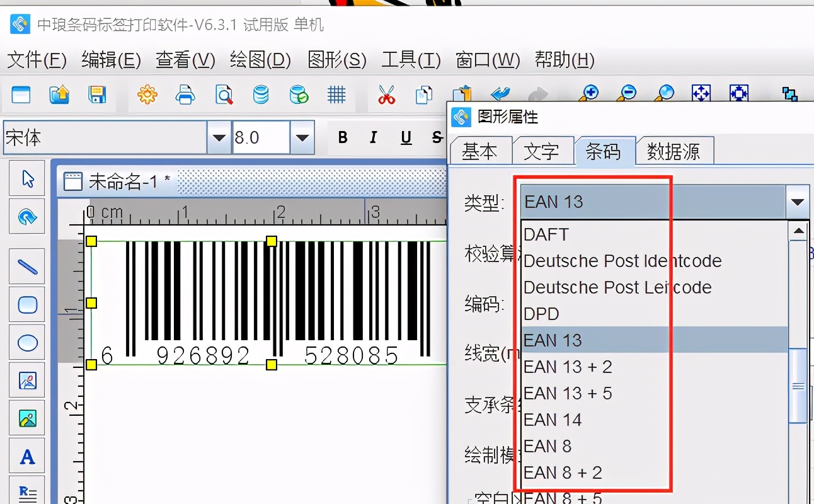Select the pointer selection tool
The width and height of the screenshot is (814, 504).
[x=26, y=178]
